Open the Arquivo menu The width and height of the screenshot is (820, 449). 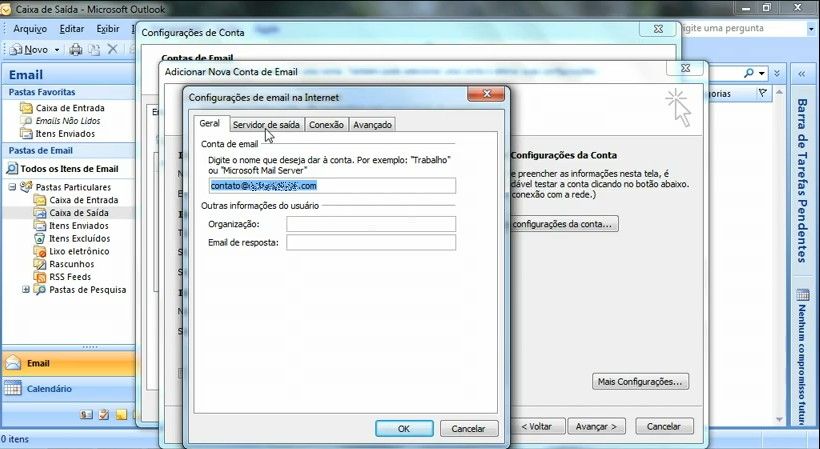click(x=29, y=29)
